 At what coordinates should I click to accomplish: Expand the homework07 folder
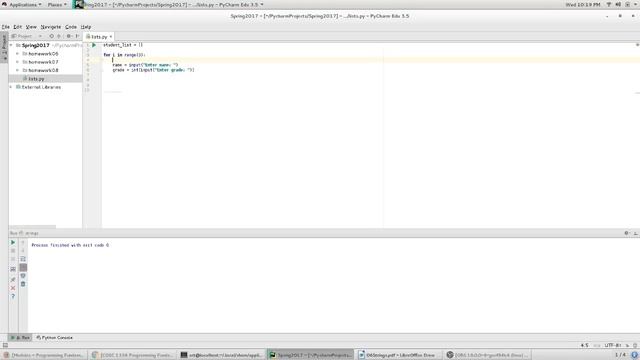coord(17,62)
